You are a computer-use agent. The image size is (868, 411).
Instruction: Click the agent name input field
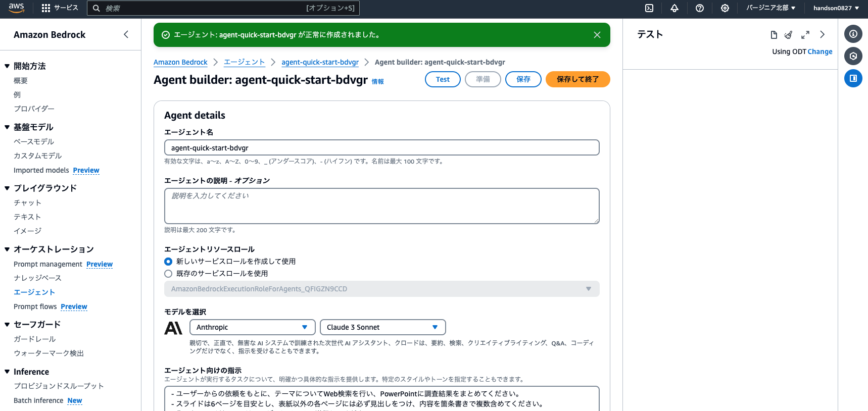[x=382, y=147]
